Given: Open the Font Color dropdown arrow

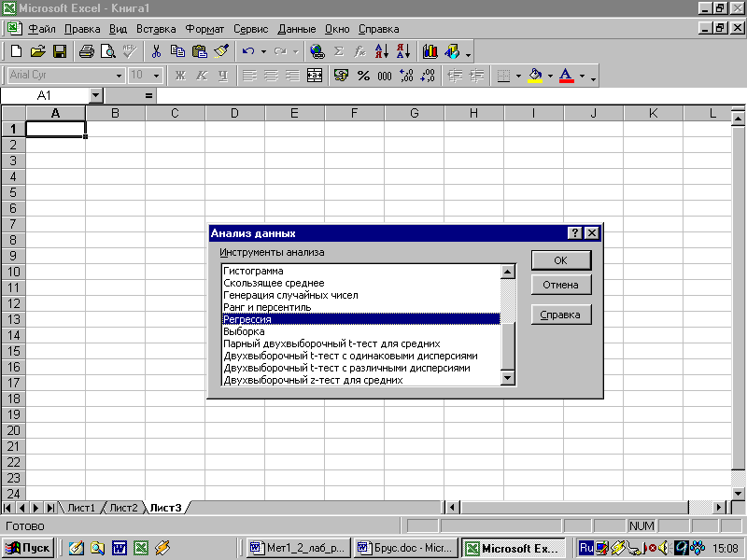Looking at the screenshot, I should point(582,76).
